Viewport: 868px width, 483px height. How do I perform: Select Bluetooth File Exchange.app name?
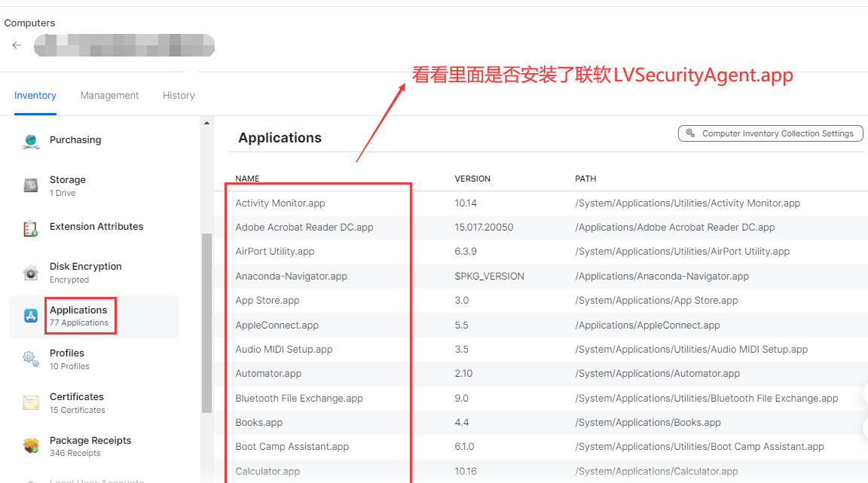tap(299, 399)
